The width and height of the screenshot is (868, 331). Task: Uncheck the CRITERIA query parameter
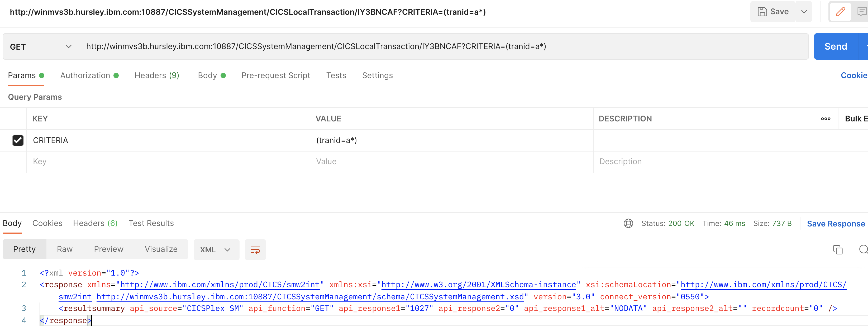pos(18,140)
